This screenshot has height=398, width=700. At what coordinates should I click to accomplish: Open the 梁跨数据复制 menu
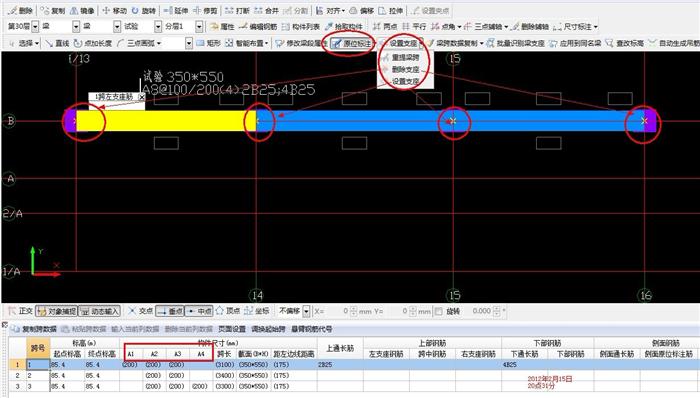pos(454,43)
